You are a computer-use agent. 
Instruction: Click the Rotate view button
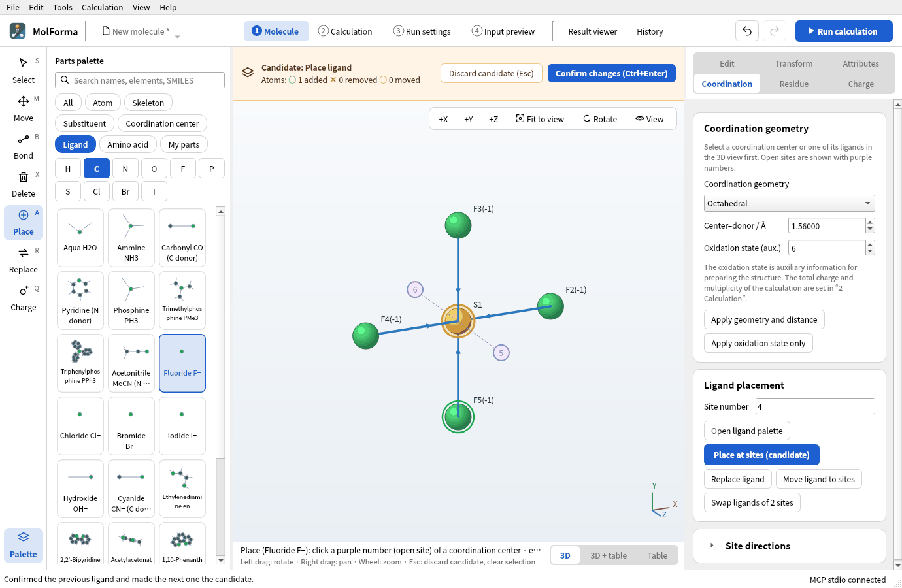600,119
